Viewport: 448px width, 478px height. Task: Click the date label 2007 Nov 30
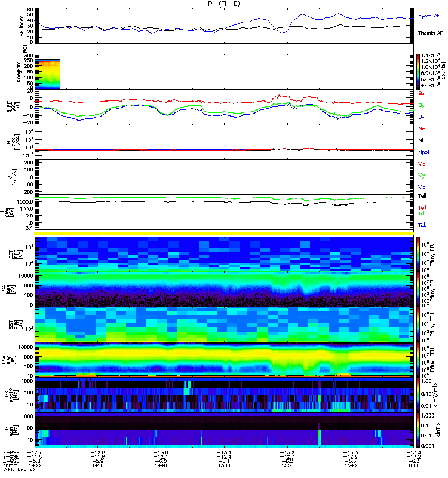click(x=19, y=470)
